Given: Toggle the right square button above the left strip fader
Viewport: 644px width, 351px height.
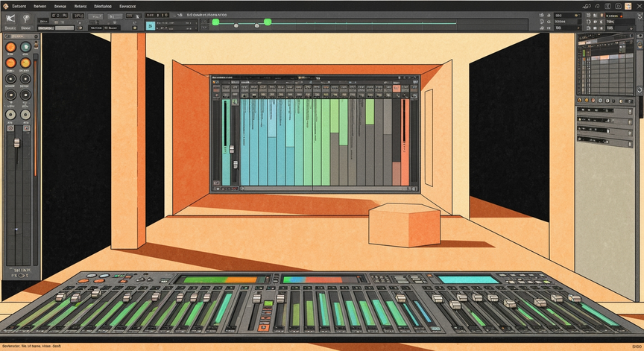Looking at the screenshot, I should 26,128.
